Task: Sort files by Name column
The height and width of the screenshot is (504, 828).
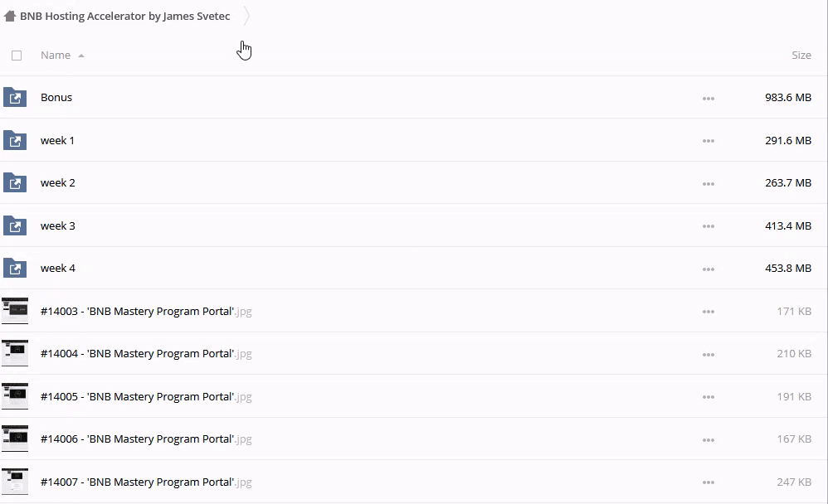Action: pyautogui.click(x=56, y=56)
